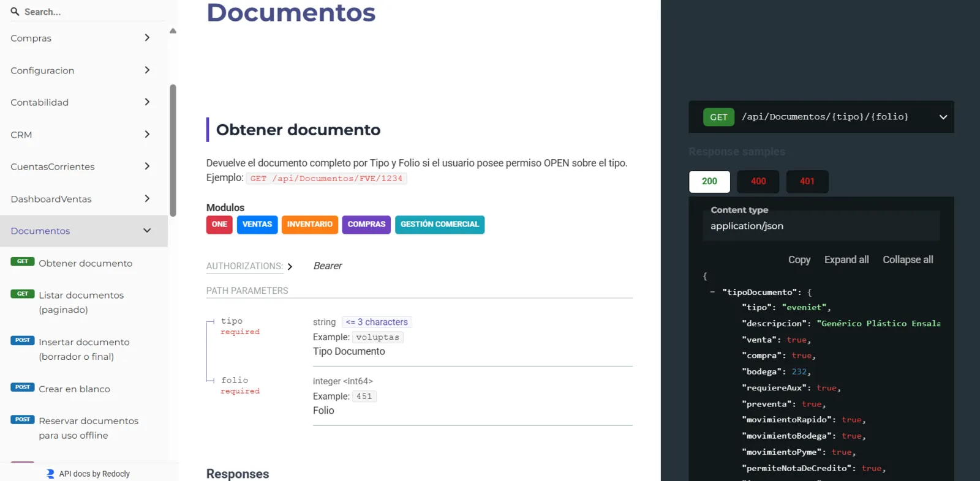Click the GET /api/Documentos/FVE/1234 example code

point(326,179)
